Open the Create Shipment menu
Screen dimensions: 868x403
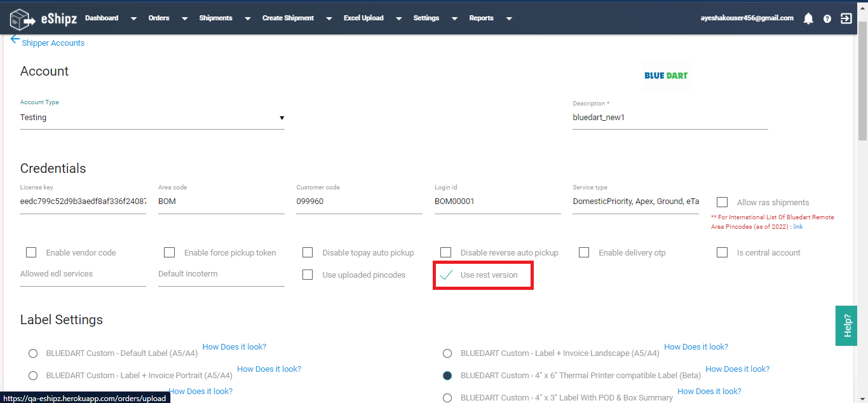click(x=288, y=18)
